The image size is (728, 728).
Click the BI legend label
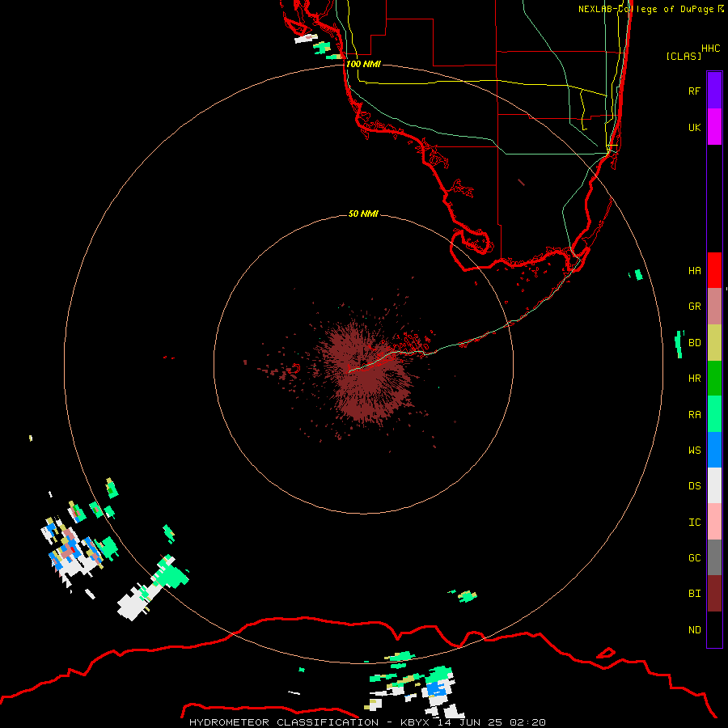[694, 594]
